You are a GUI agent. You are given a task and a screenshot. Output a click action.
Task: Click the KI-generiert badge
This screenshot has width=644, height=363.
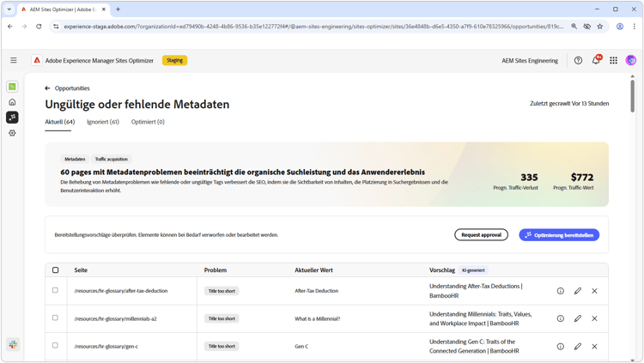(473, 270)
